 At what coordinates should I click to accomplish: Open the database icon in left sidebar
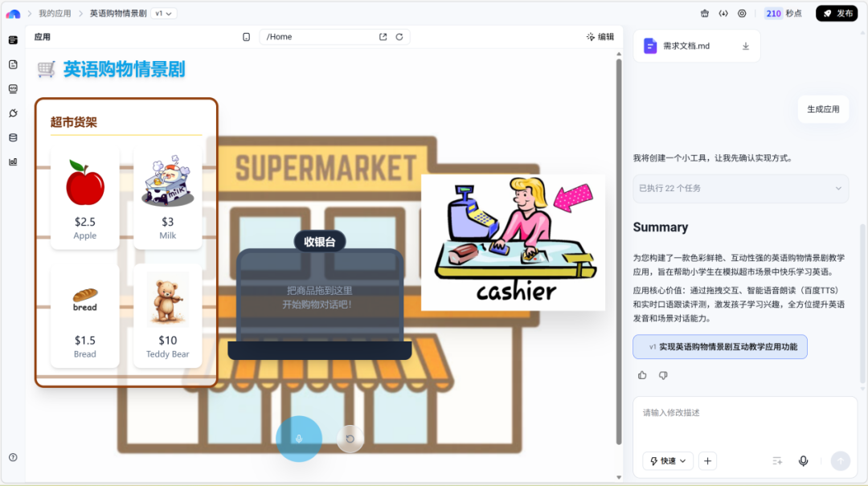[x=11, y=138]
